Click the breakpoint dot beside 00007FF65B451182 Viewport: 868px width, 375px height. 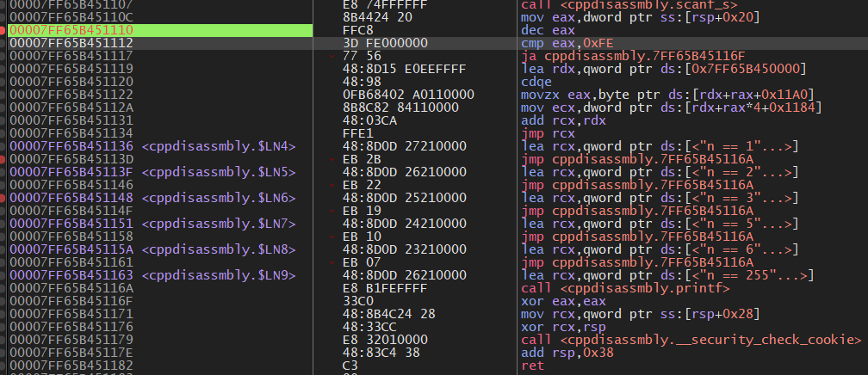click(3, 366)
